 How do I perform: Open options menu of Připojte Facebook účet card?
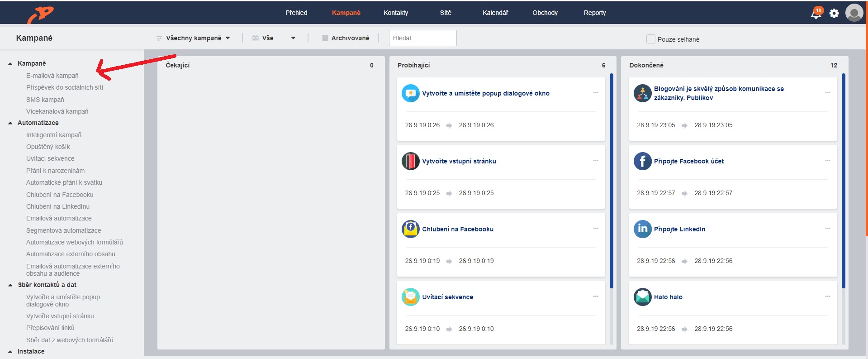tap(828, 161)
